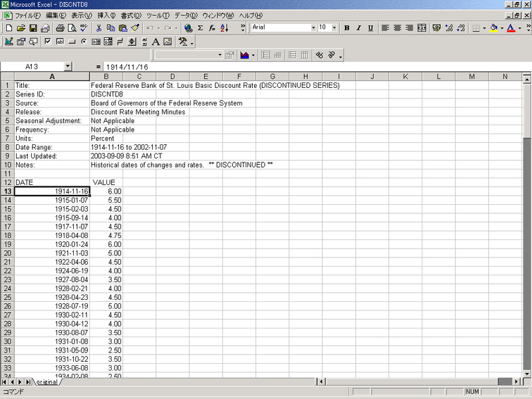The height and width of the screenshot is (399, 532).
Task: Select row 12 header
Action: 7,182
